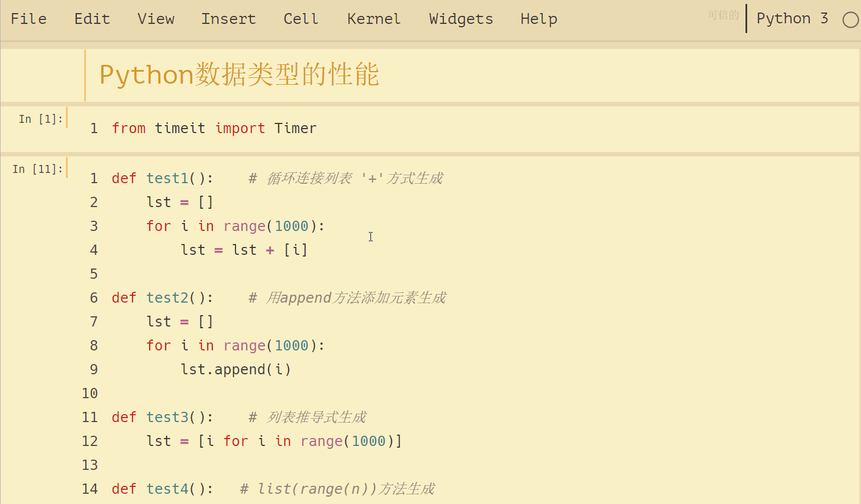The height and width of the screenshot is (504, 861).
Task: Open the Kernel menu
Action: pos(373,18)
